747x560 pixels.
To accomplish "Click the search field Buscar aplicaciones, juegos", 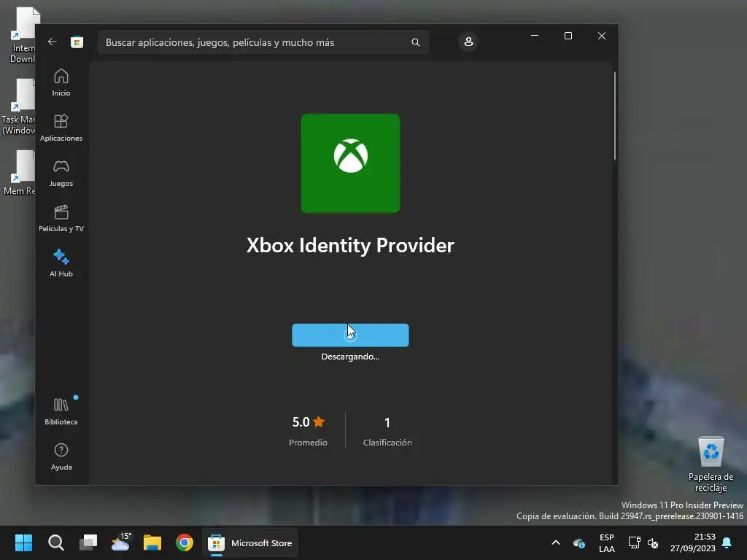I will [x=263, y=42].
